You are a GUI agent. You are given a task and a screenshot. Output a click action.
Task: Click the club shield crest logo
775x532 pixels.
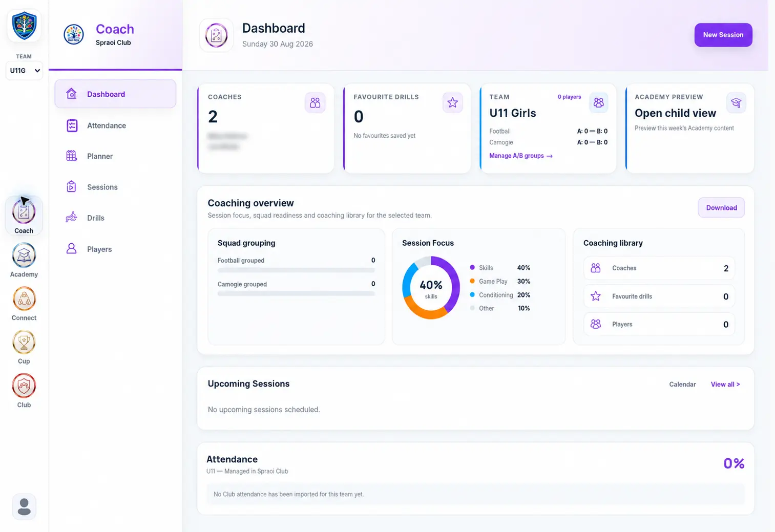point(24,25)
